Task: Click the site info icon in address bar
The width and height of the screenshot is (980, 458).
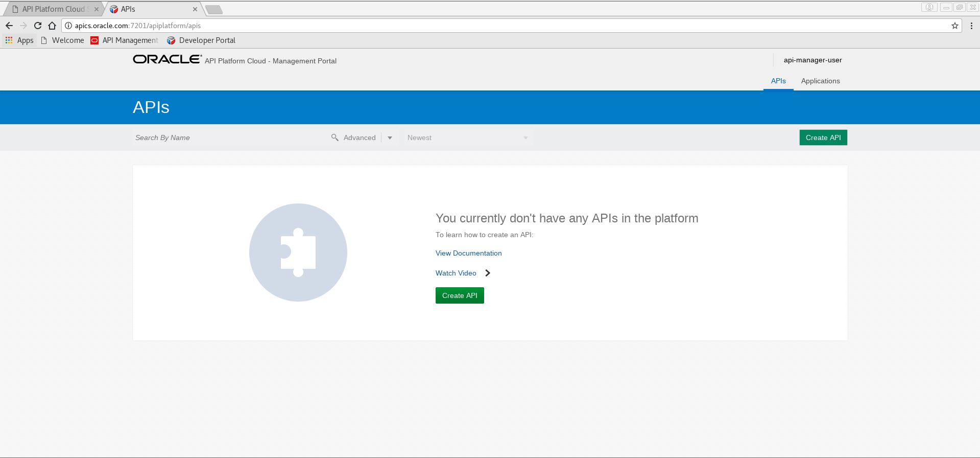Action: [x=68, y=26]
